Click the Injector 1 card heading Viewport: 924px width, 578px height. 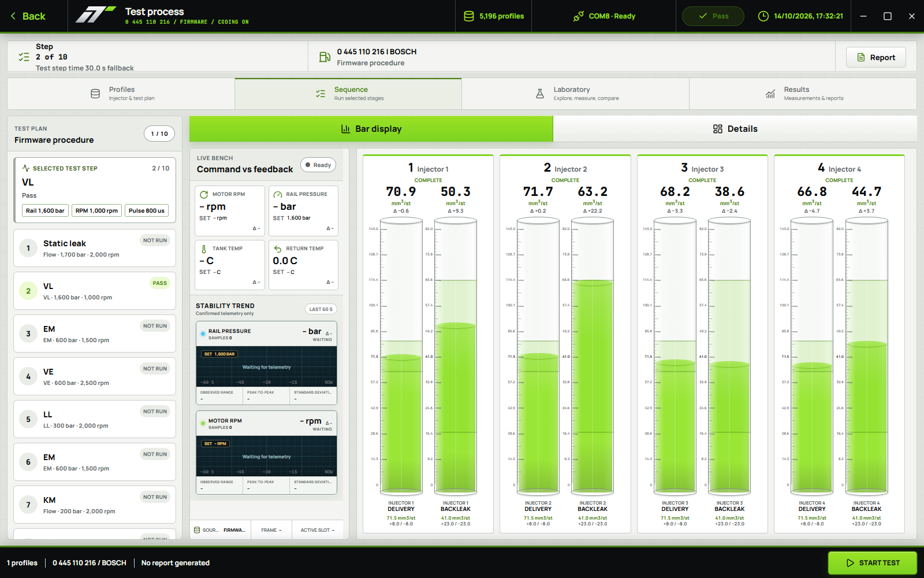click(428, 168)
